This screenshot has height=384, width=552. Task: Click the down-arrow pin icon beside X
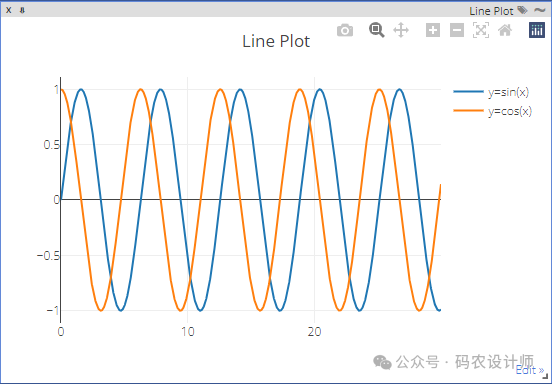tap(22, 10)
